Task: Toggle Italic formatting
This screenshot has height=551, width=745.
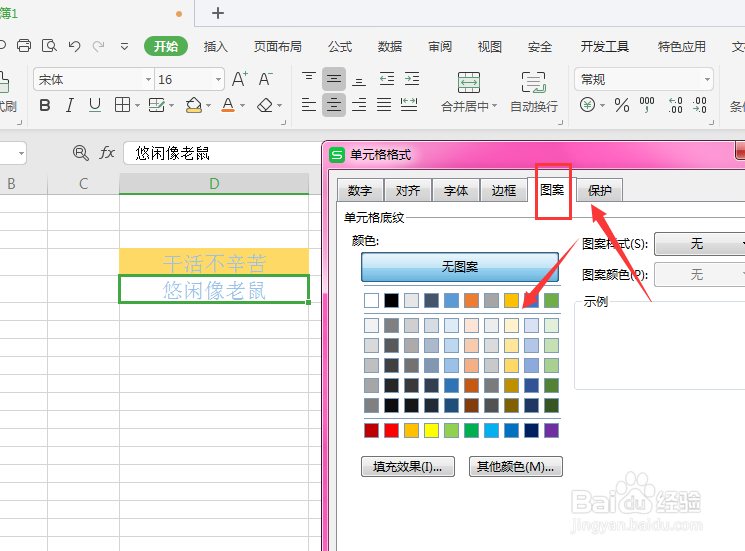Action: (70, 105)
